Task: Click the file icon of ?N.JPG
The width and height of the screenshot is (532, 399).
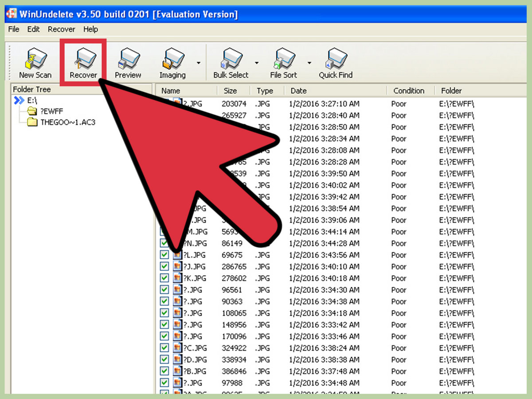Action: [x=177, y=243]
